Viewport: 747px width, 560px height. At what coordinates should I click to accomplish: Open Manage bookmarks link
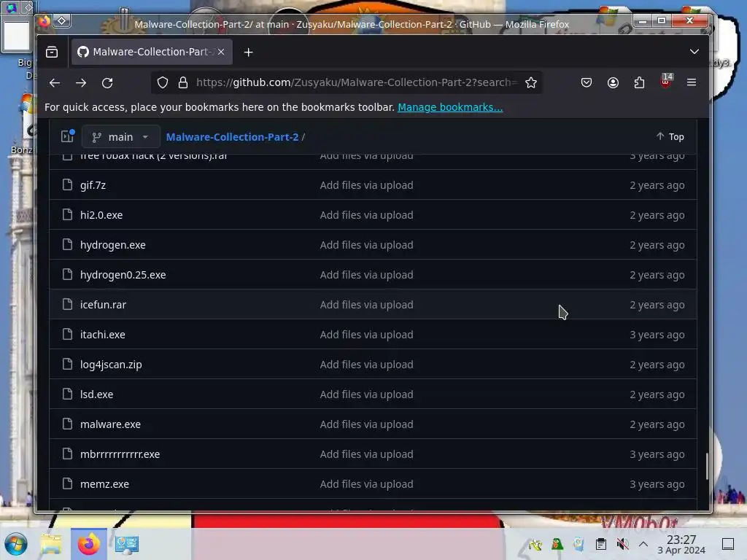click(x=450, y=107)
